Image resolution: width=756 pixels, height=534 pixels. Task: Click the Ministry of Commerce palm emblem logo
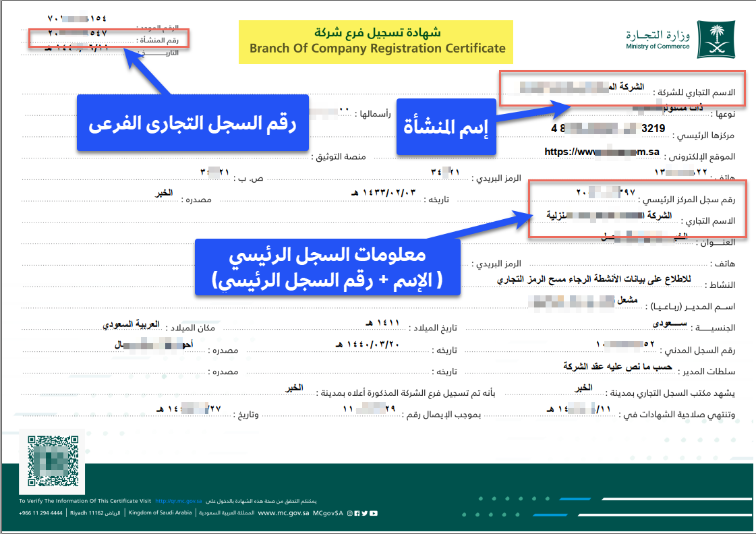tap(713, 39)
